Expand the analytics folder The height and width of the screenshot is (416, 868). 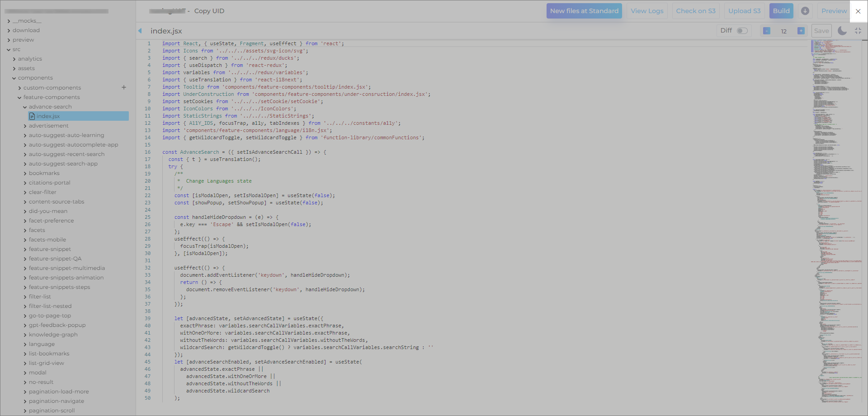30,59
